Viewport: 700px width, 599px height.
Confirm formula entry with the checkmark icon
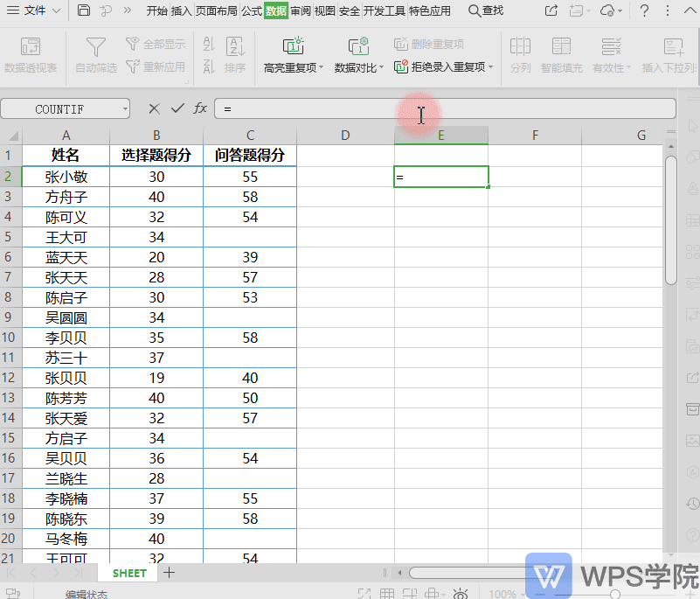[177, 108]
